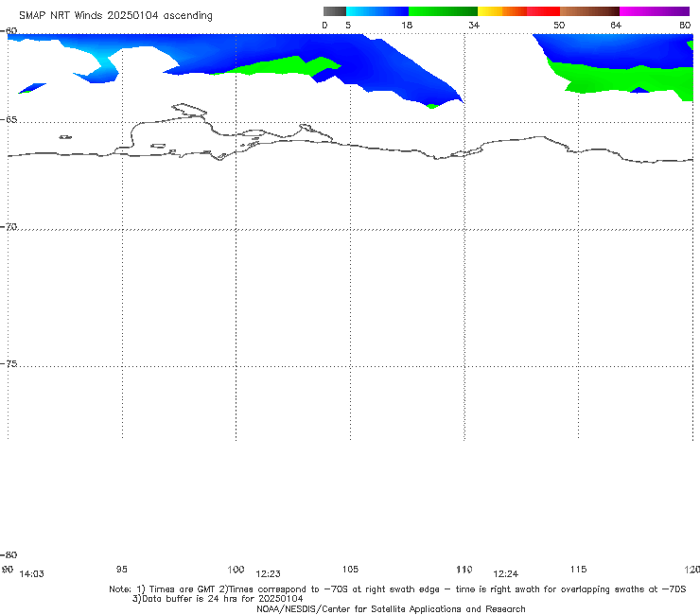Click the latitude label '-65'
The height and width of the screenshot is (615, 700).
point(9,120)
